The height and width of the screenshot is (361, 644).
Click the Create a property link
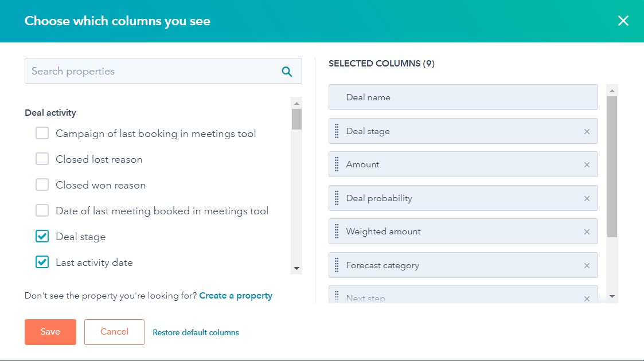pyautogui.click(x=236, y=295)
